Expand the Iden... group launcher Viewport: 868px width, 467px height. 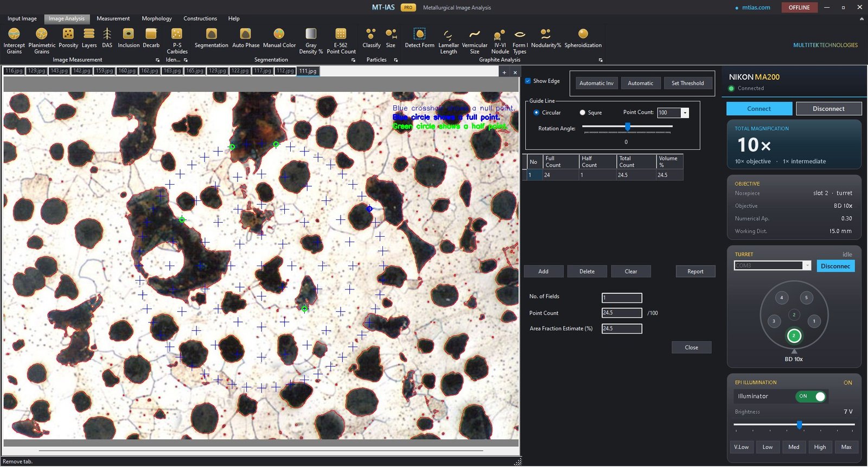[x=186, y=60]
